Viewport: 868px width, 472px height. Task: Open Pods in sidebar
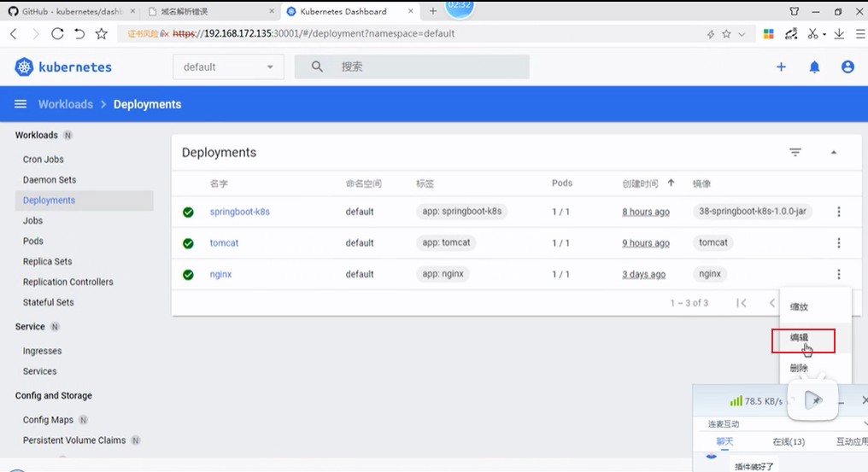click(x=32, y=242)
